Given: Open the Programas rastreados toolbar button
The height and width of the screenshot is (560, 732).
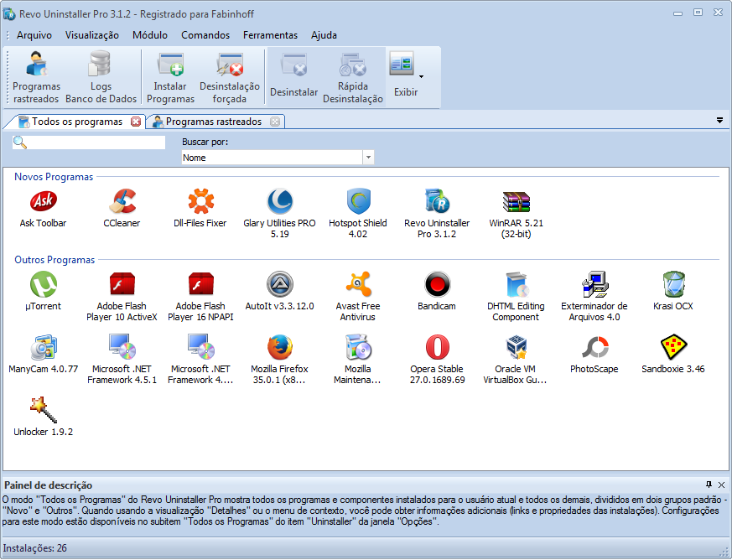Looking at the screenshot, I should coord(36,77).
